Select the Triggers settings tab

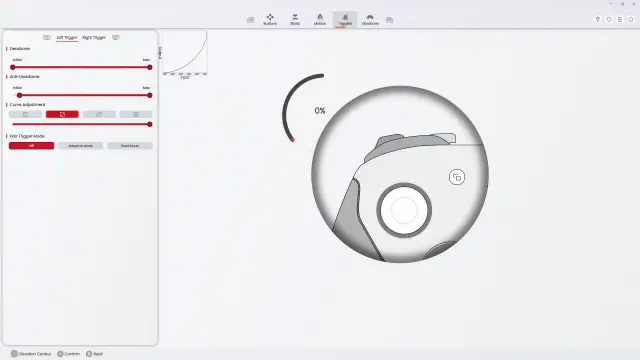(344, 19)
